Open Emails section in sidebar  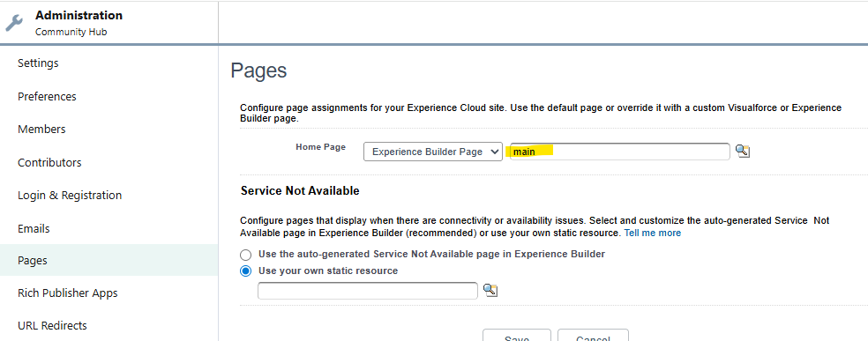pos(34,228)
